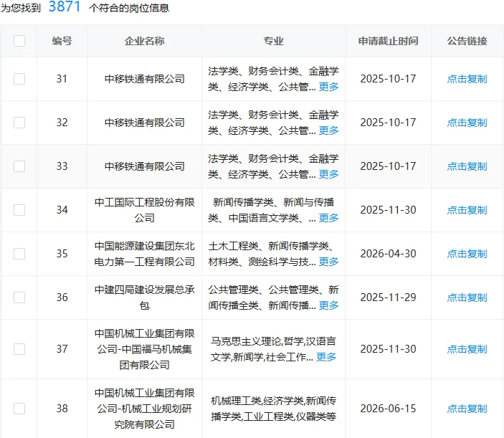
Task: Click the 编号 column header
Action: pos(62,41)
